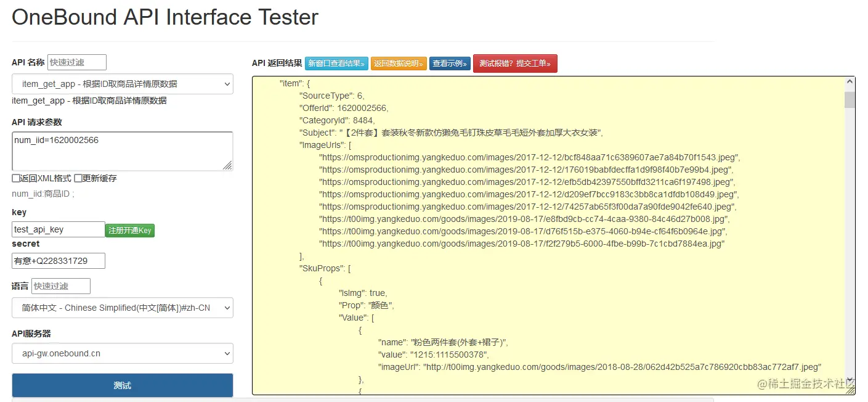Click the green 注册开通Key button
Image resolution: width=868 pixels, height=402 pixels.
[129, 231]
